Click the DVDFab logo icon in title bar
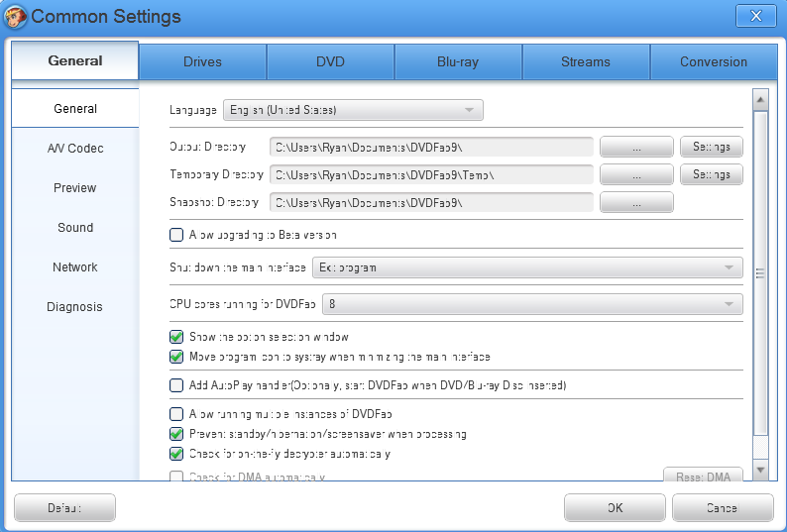The width and height of the screenshot is (787, 532). [x=17, y=16]
